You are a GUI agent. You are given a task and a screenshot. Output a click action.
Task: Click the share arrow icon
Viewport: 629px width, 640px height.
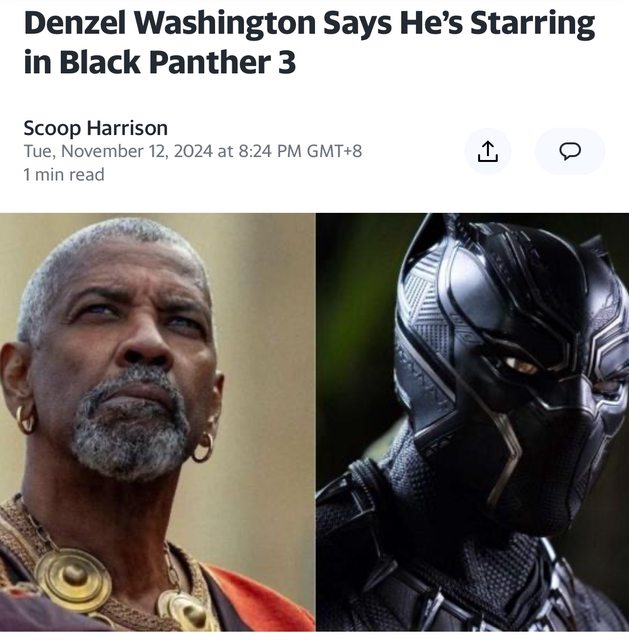(x=488, y=151)
